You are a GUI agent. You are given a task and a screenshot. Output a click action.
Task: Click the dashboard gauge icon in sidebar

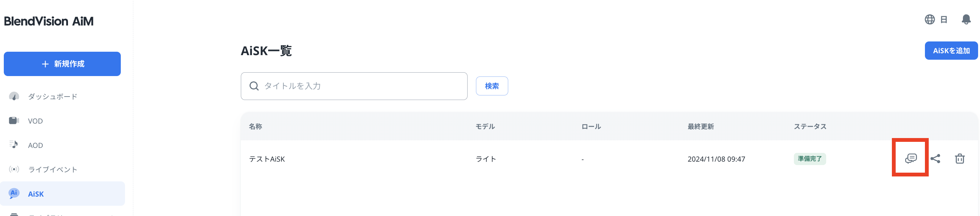click(14, 96)
